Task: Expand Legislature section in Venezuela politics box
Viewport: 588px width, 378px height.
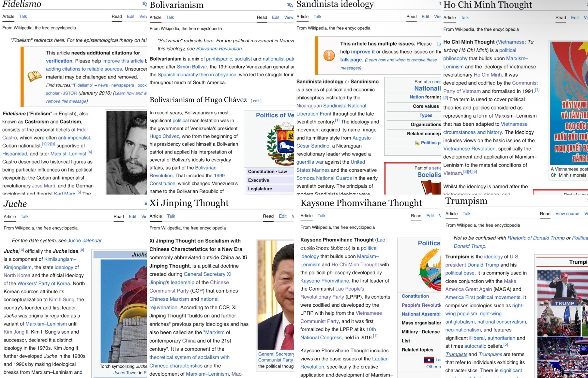Action: (x=270, y=189)
